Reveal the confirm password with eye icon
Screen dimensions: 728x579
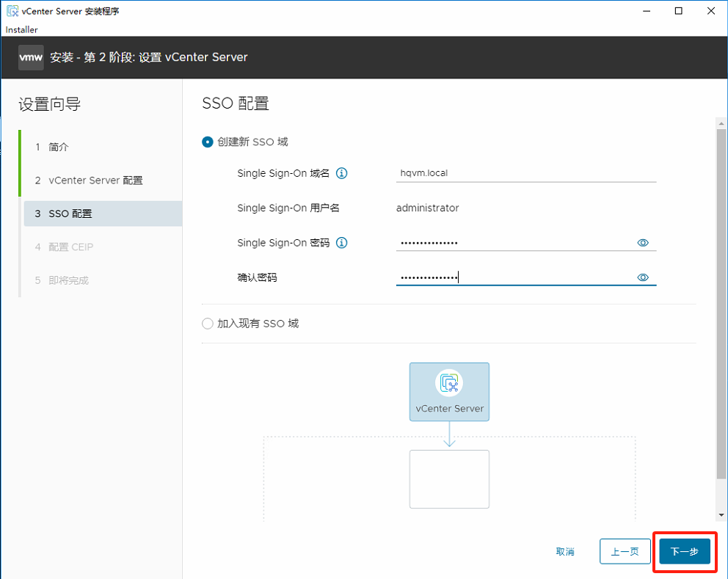click(643, 277)
